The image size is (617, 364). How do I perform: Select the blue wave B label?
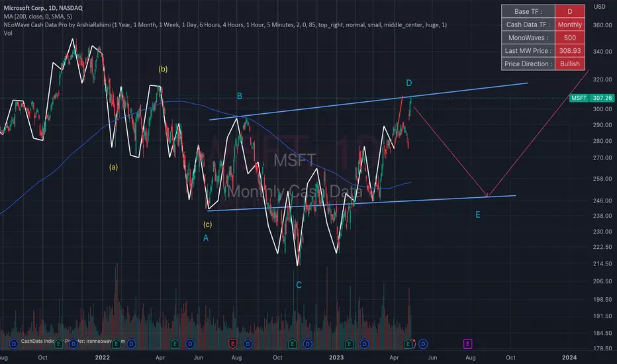pyautogui.click(x=239, y=96)
